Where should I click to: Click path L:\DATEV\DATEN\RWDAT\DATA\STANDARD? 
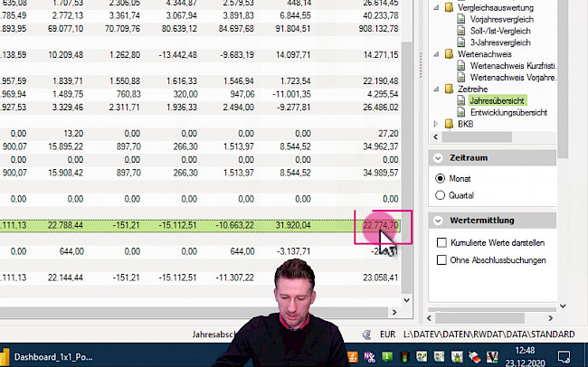tap(489, 334)
